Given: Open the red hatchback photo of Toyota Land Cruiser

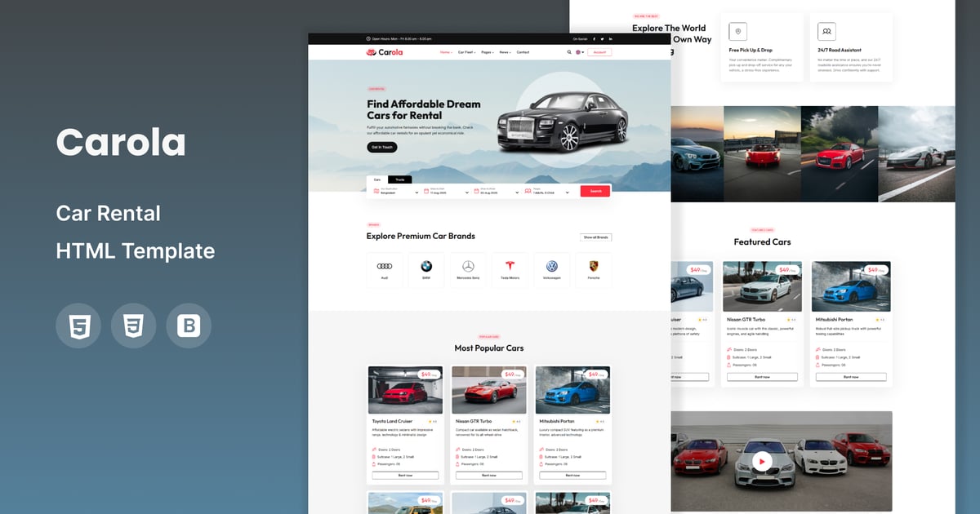Looking at the screenshot, I should [405, 390].
